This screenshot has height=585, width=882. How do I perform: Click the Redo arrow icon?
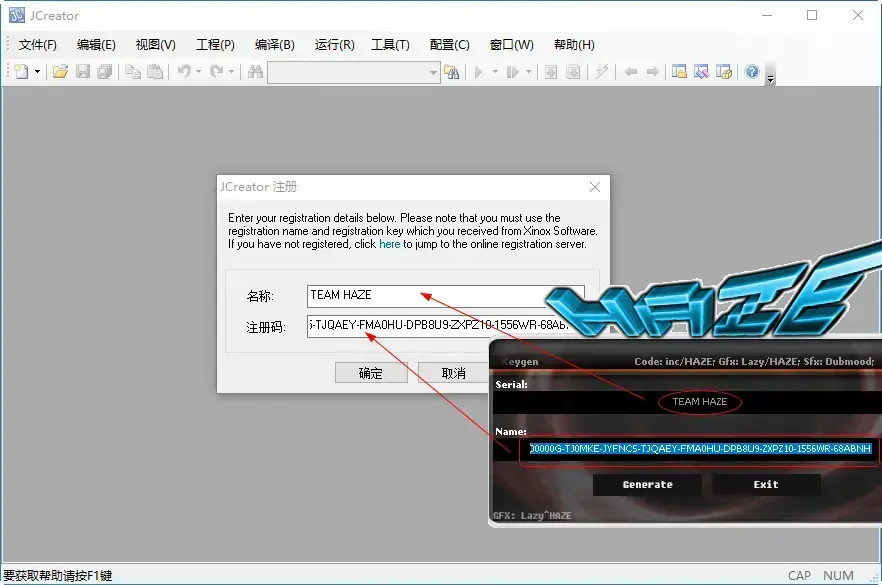pyautogui.click(x=217, y=72)
